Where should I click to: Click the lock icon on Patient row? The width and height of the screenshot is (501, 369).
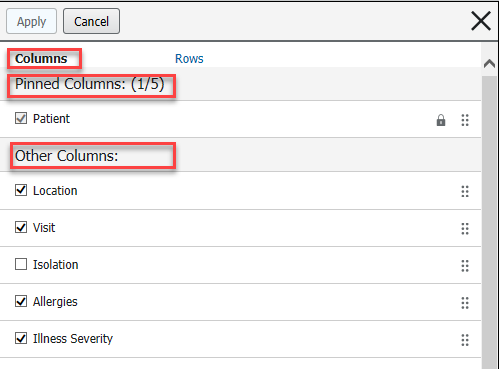(x=441, y=120)
